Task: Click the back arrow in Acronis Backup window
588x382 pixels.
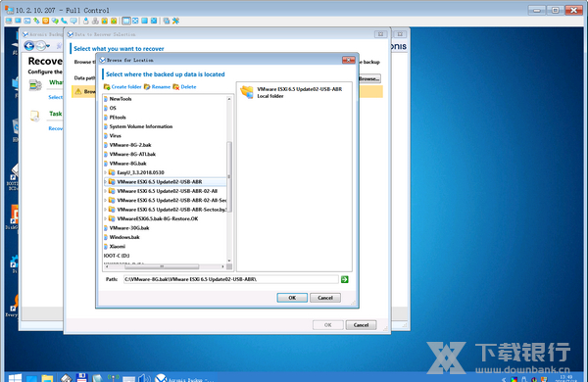Action: (x=29, y=46)
